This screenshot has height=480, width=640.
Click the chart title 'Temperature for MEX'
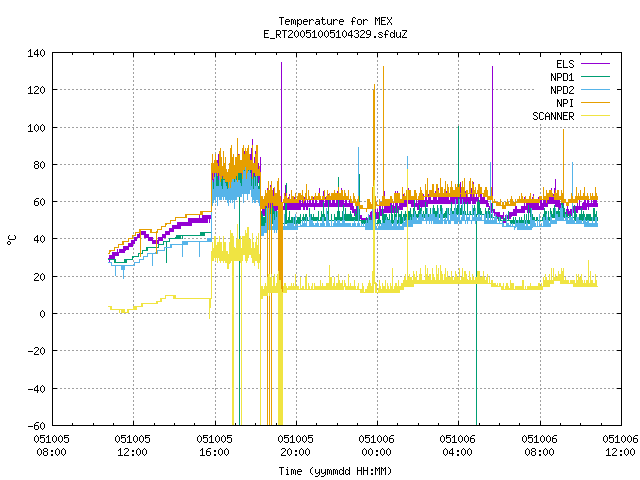[335, 21]
